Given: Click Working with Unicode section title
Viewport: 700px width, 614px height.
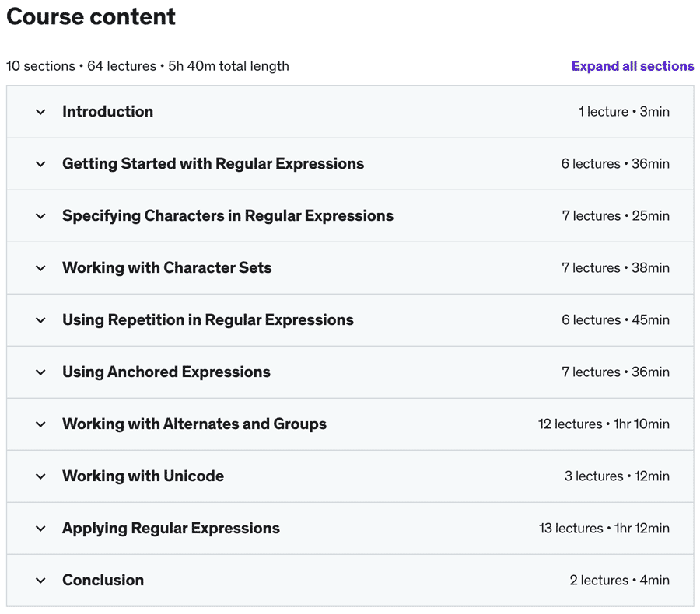Looking at the screenshot, I should tap(143, 476).
